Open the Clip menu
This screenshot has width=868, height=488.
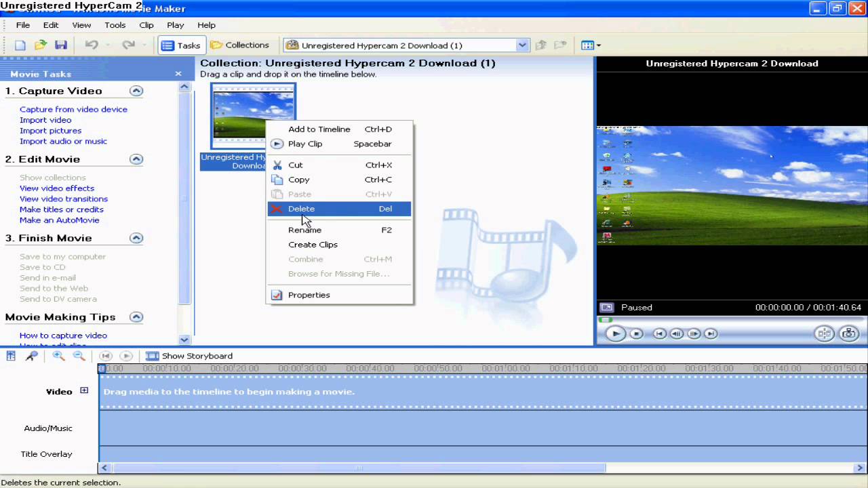click(146, 25)
